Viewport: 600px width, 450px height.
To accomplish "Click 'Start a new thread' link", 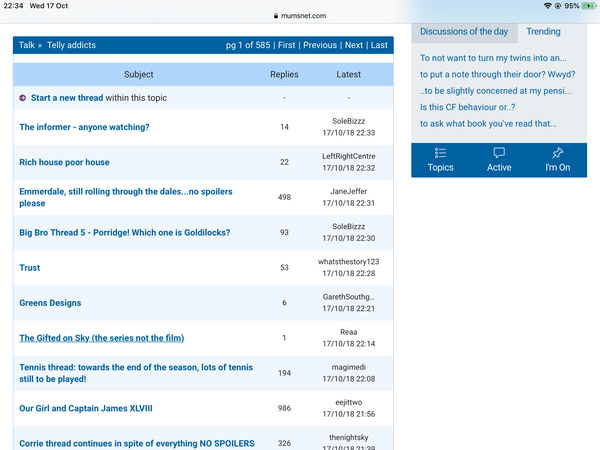I will click(67, 98).
